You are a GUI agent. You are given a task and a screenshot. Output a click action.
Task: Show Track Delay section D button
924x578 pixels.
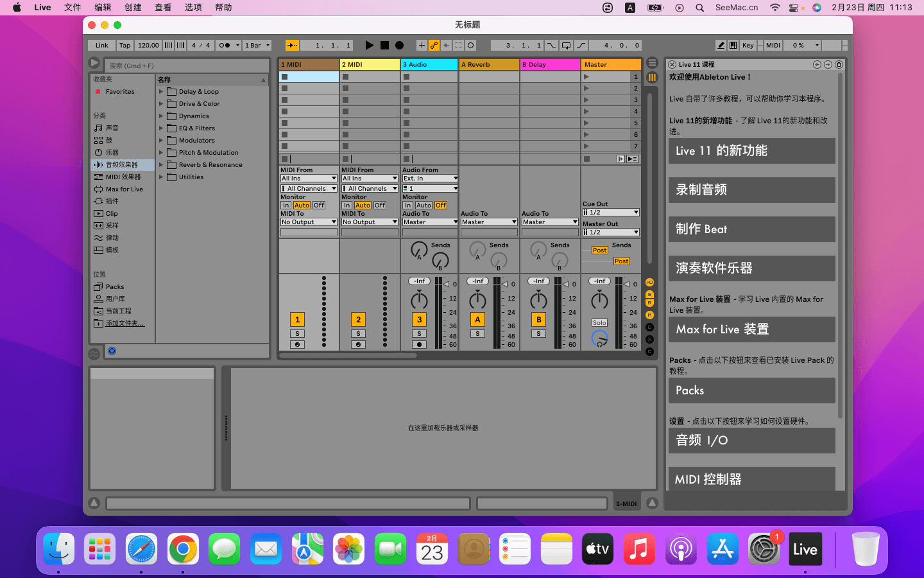click(649, 327)
